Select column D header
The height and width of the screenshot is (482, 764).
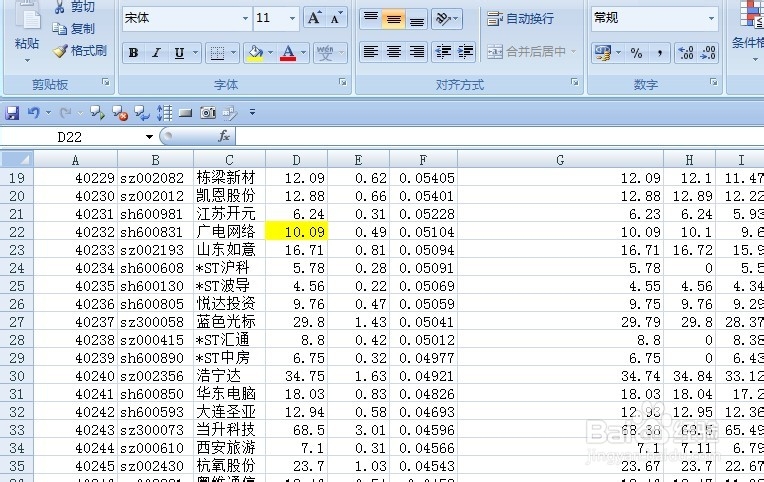tap(296, 160)
